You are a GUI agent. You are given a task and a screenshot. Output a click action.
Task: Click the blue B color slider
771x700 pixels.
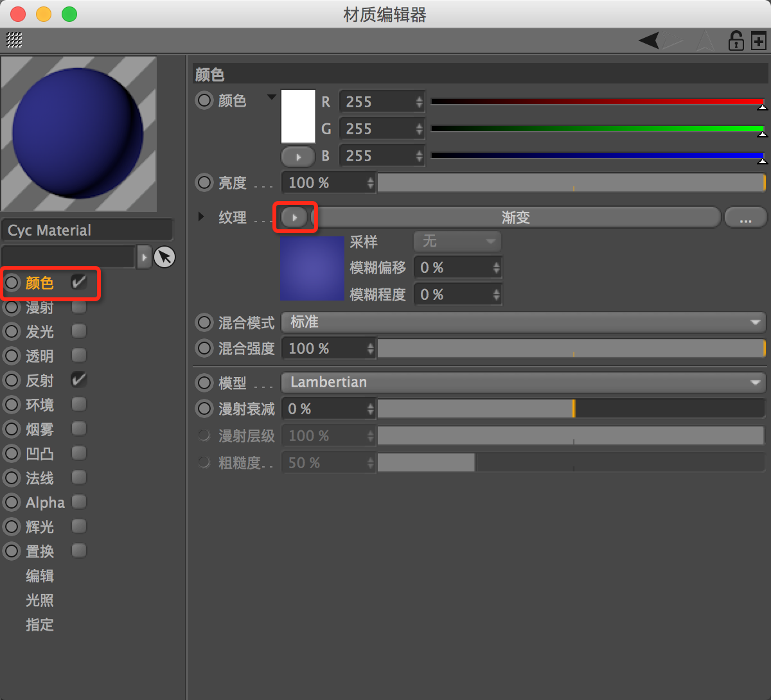[x=598, y=155]
